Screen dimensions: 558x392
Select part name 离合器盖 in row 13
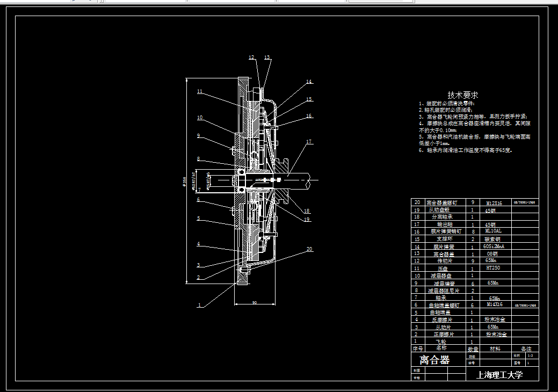coord(444,254)
